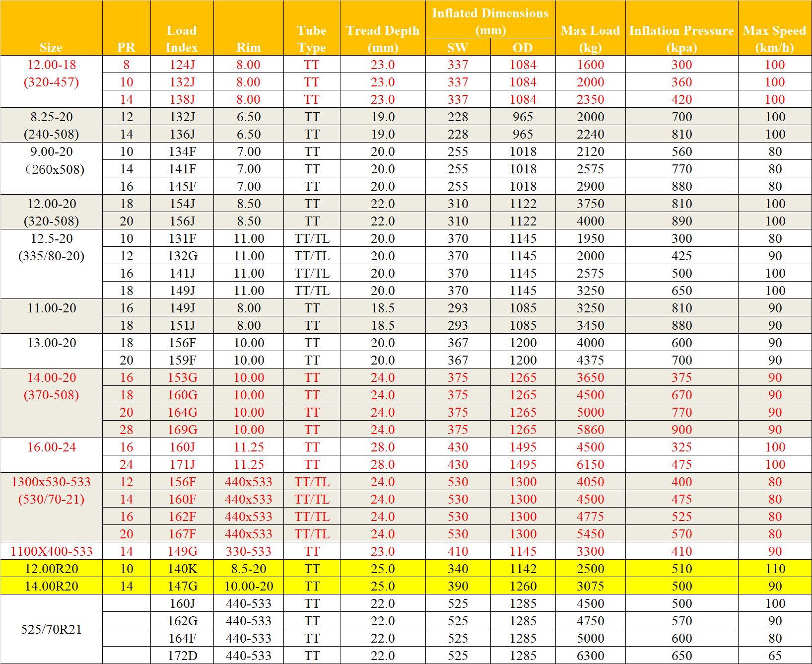The height and width of the screenshot is (664, 812).
Task: Click the 110 max speed cell
Action: (x=775, y=569)
